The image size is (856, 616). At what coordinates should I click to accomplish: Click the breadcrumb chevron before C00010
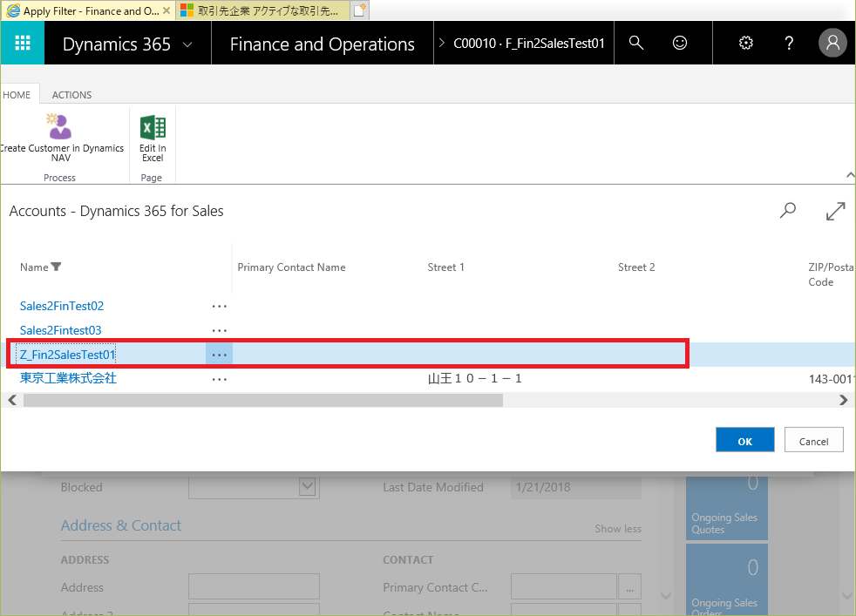(x=442, y=43)
